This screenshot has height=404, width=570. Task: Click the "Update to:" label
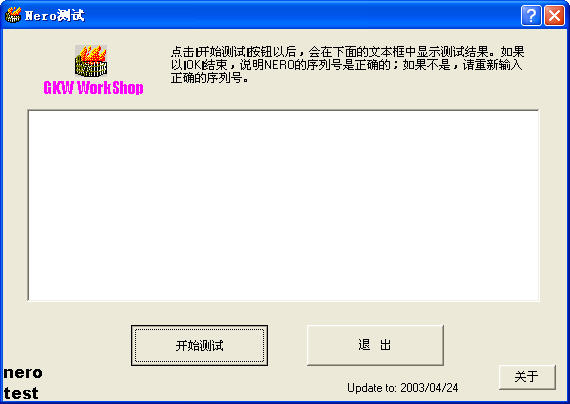coord(372,388)
